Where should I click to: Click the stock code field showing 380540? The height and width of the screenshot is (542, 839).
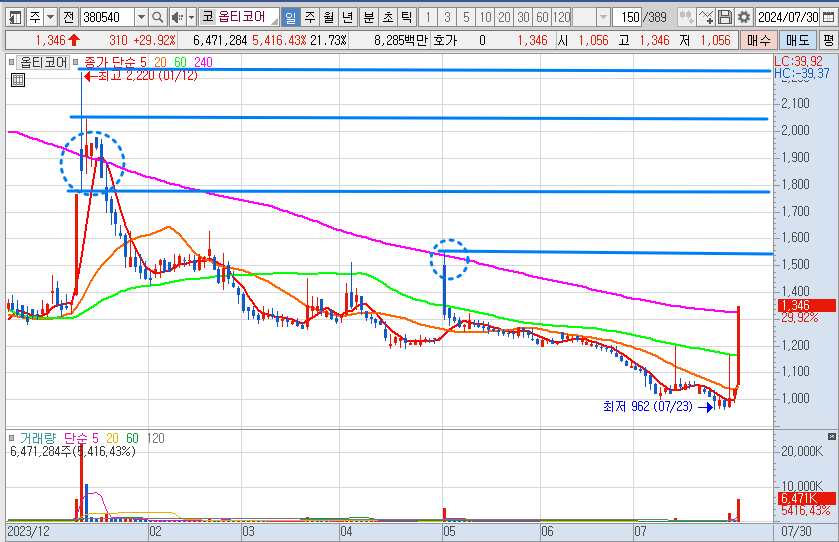[x=107, y=18]
